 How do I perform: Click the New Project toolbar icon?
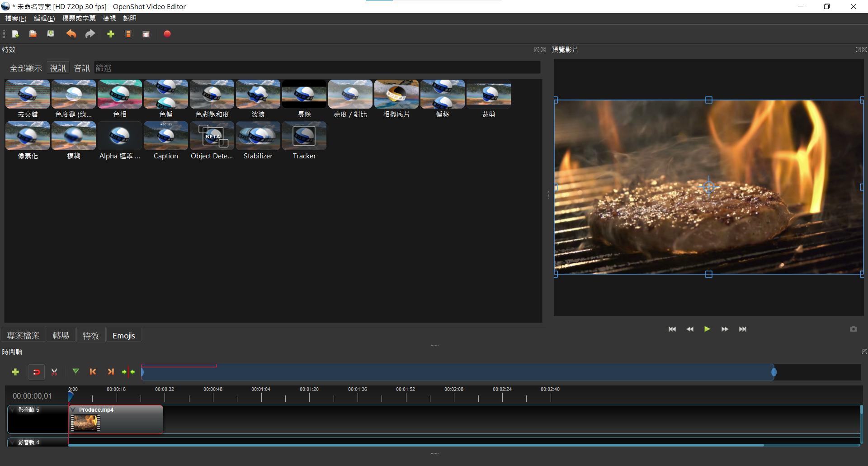click(x=15, y=34)
